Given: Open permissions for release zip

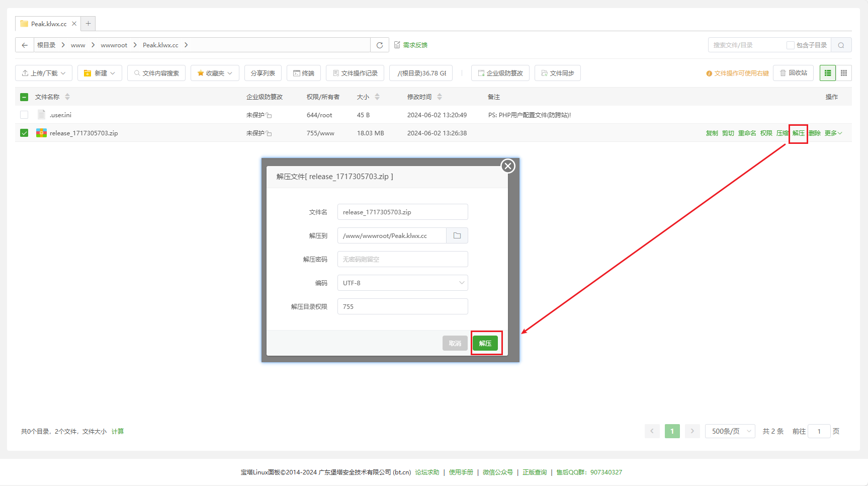Looking at the screenshot, I should 766,133.
